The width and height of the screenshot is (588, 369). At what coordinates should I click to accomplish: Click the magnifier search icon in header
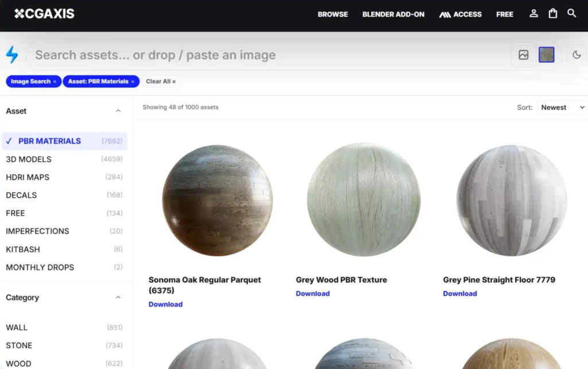point(571,13)
